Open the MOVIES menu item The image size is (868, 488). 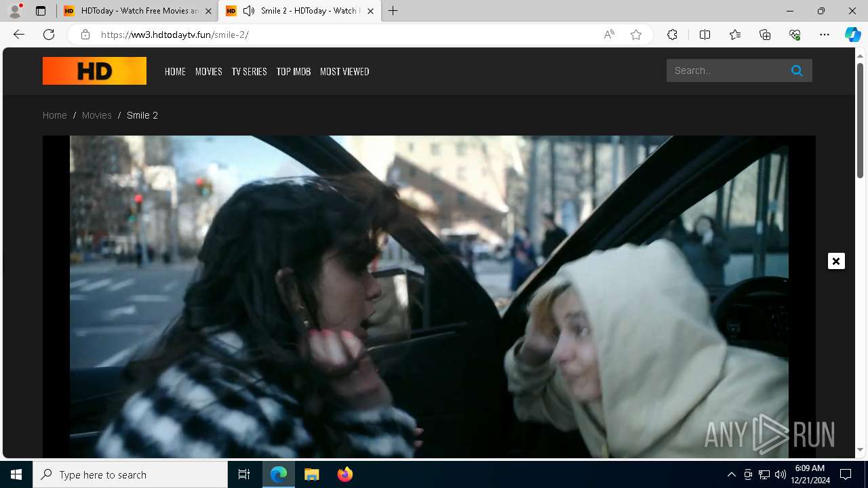(x=209, y=71)
